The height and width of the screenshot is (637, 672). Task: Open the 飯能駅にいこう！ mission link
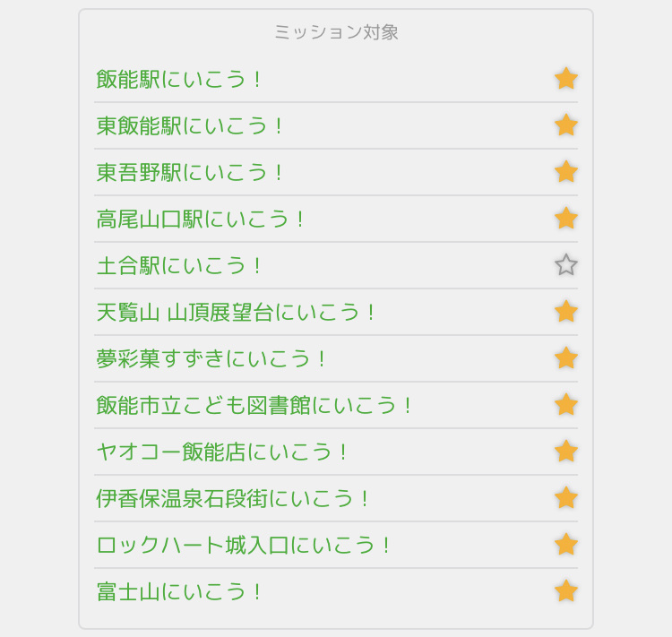pyautogui.click(x=178, y=80)
